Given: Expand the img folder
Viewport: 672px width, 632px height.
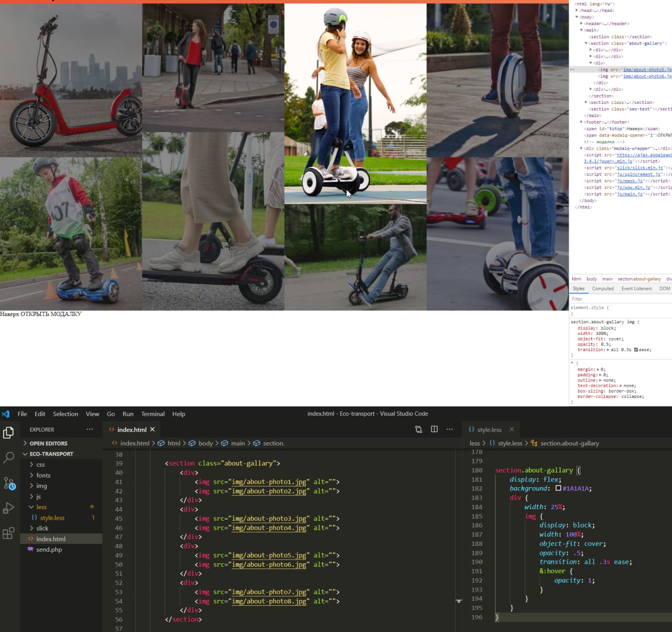Looking at the screenshot, I should 31,486.
